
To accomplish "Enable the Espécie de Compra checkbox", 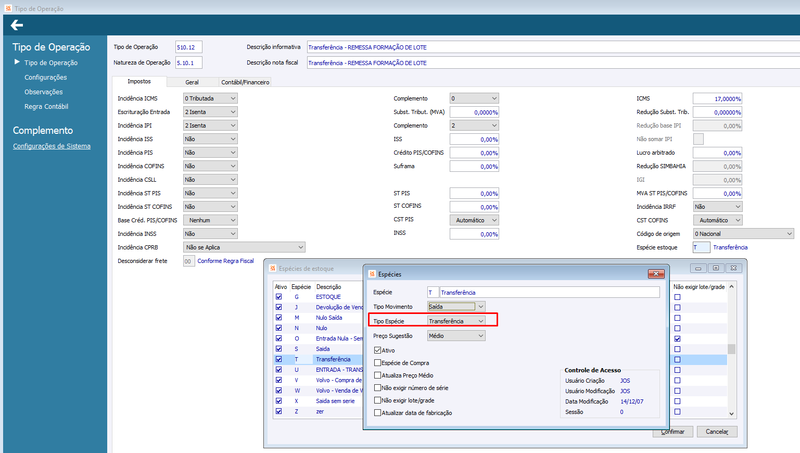I will pyautogui.click(x=376, y=363).
